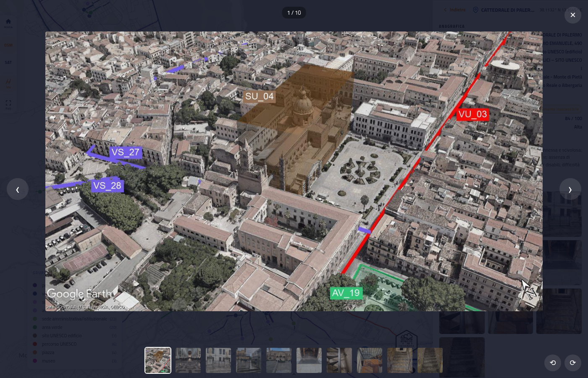Go to the previous image
This screenshot has width=588, height=378.
(18, 189)
